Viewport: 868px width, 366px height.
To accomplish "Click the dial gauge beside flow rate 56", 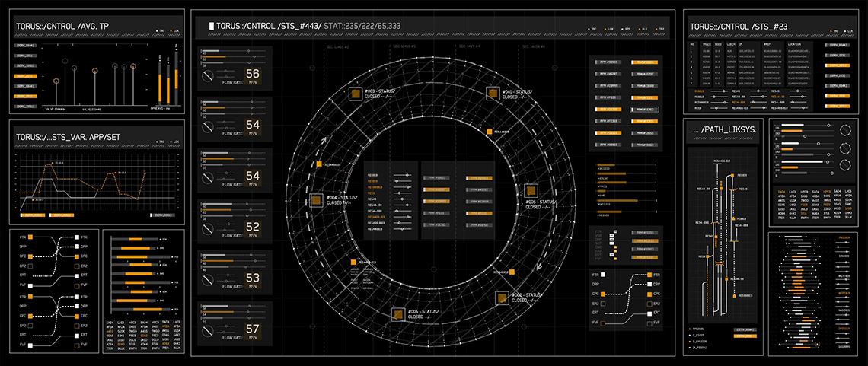I will pyautogui.click(x=206, y=77).
